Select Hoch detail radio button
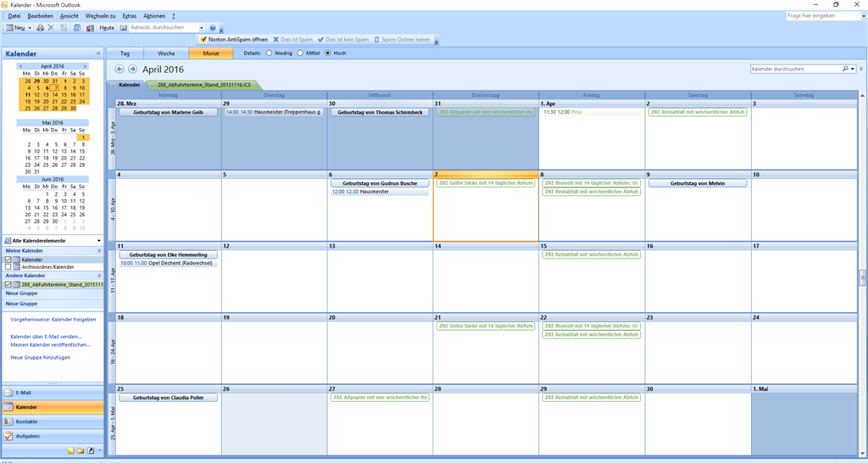This screenshot has width=868, height=463. [x=328, y=53]
